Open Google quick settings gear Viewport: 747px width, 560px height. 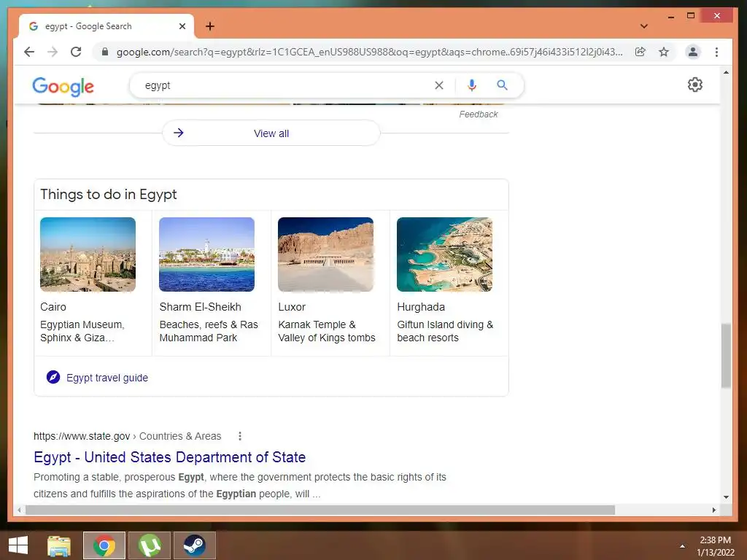[x=695, y=85]
